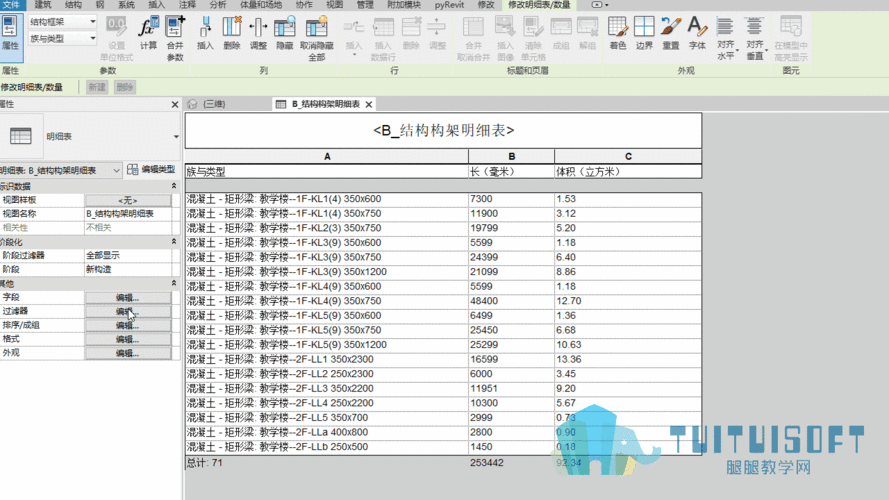Open the 结构框架 category dropdown

click(x=61, y=21)
